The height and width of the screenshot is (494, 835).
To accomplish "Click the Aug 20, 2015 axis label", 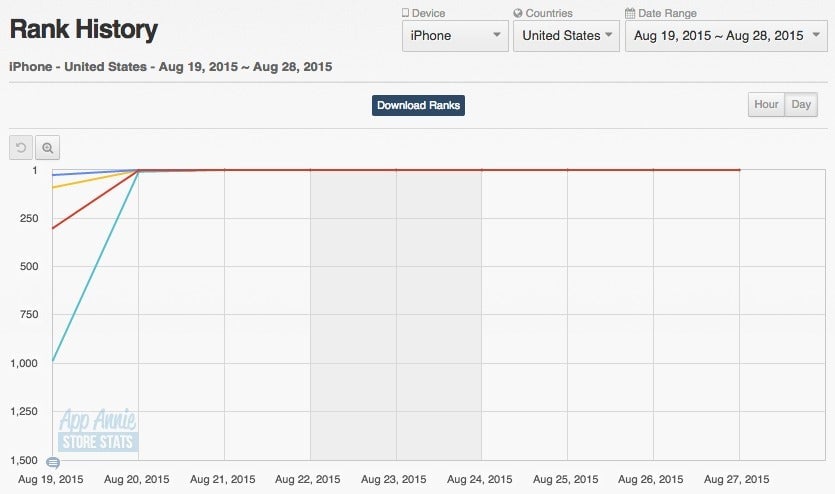I will 136,479.
